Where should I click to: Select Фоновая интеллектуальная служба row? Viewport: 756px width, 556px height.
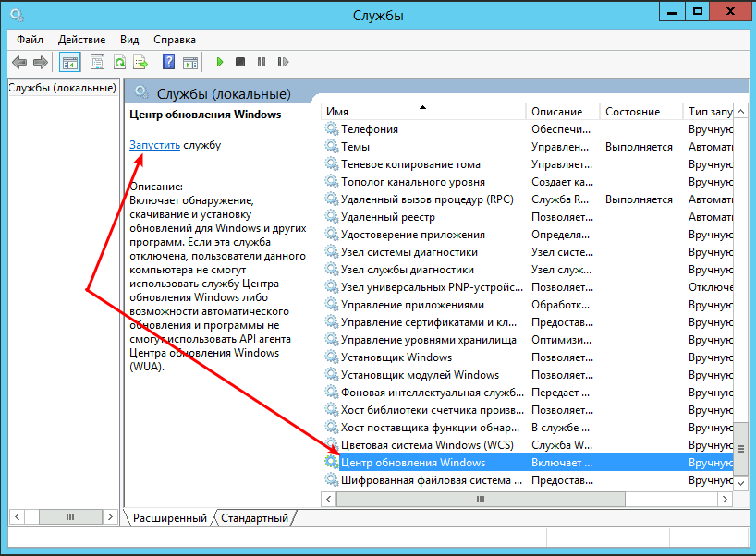coord(528,393)
